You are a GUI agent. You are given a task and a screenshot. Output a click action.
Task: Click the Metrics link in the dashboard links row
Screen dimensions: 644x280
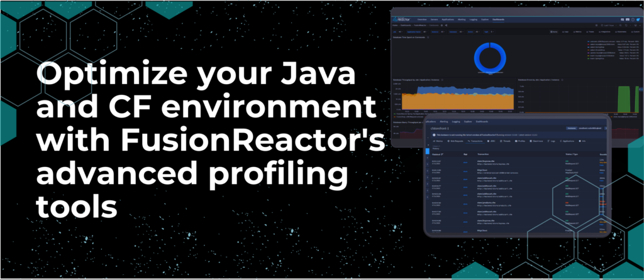[577, 31]
